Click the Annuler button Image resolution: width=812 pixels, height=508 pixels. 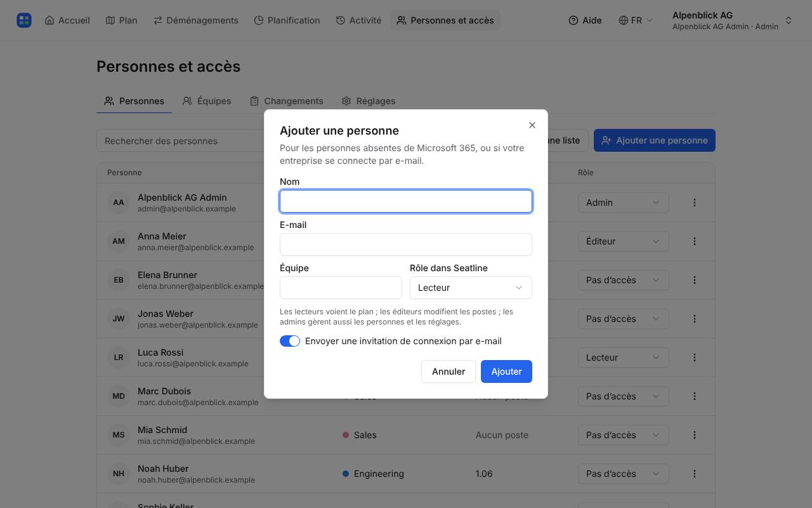(449, 371)
